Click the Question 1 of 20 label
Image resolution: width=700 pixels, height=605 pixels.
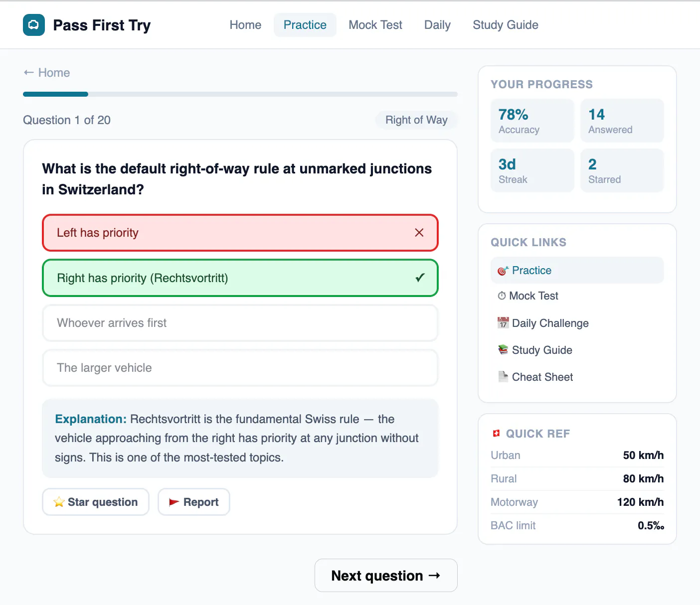[67, 120]
